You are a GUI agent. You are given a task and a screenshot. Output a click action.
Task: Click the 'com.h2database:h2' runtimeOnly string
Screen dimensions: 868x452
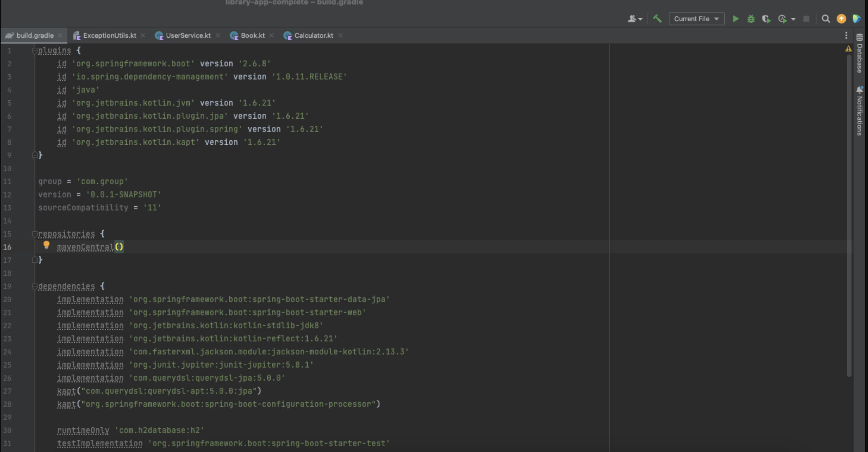159,430
